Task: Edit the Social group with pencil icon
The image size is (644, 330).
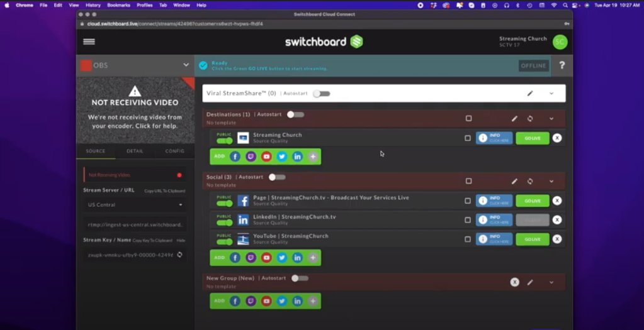Action: (514, 181)
